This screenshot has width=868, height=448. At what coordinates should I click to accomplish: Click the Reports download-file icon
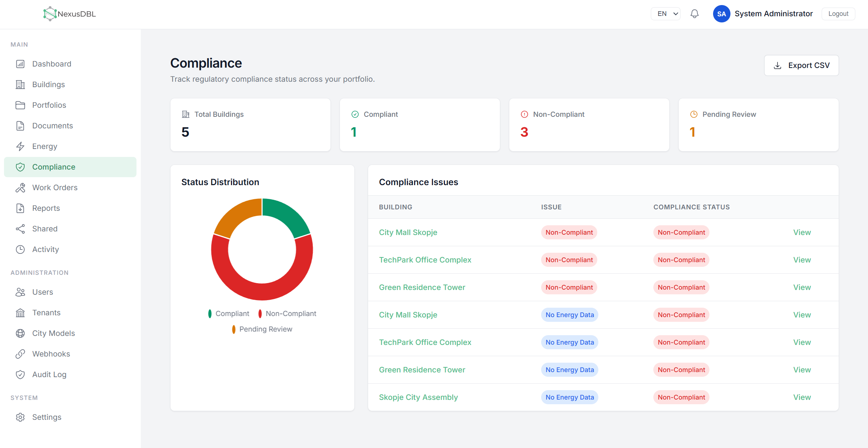20,208
